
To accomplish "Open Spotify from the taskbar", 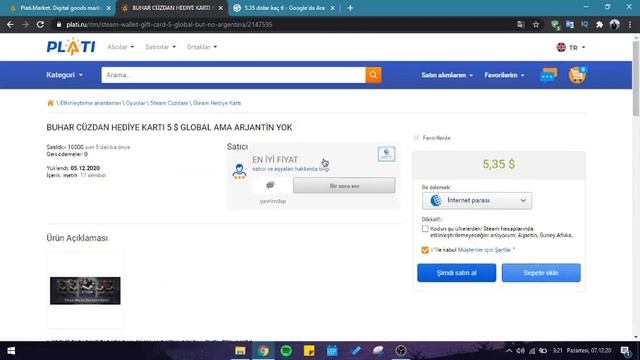I will (x=286, y=351).
